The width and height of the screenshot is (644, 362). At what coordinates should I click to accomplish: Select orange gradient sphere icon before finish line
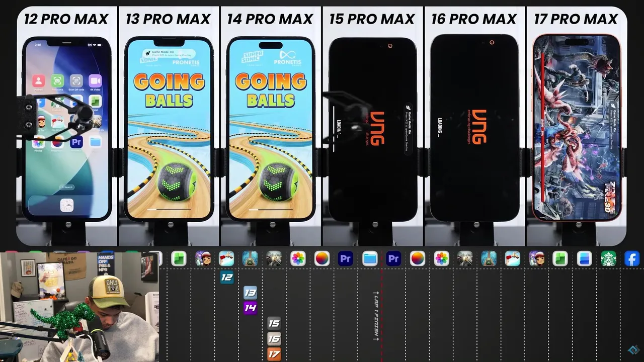(322, 258)
